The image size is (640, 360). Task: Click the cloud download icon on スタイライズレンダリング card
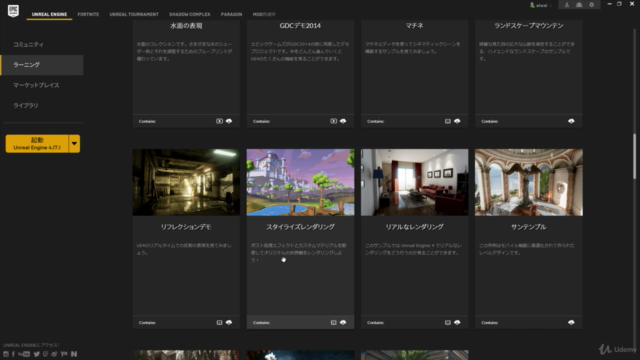343,322
